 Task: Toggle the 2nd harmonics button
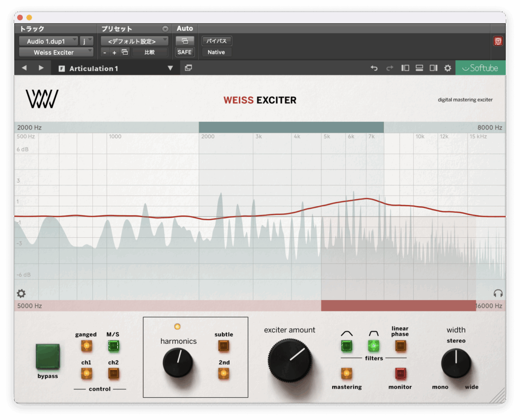point(224,374)
